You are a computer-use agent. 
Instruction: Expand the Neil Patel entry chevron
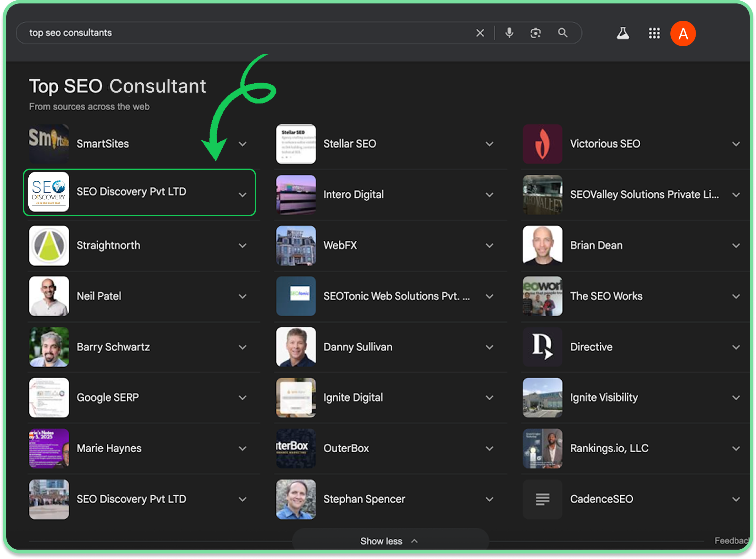click(243, 296)
